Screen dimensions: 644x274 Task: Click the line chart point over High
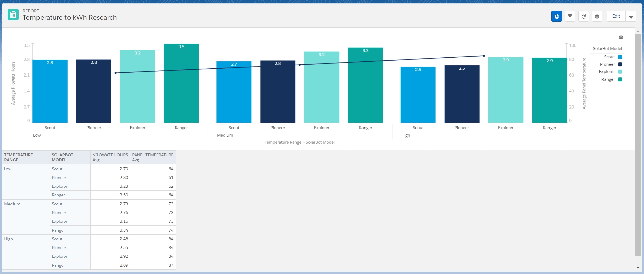(484, 56)
